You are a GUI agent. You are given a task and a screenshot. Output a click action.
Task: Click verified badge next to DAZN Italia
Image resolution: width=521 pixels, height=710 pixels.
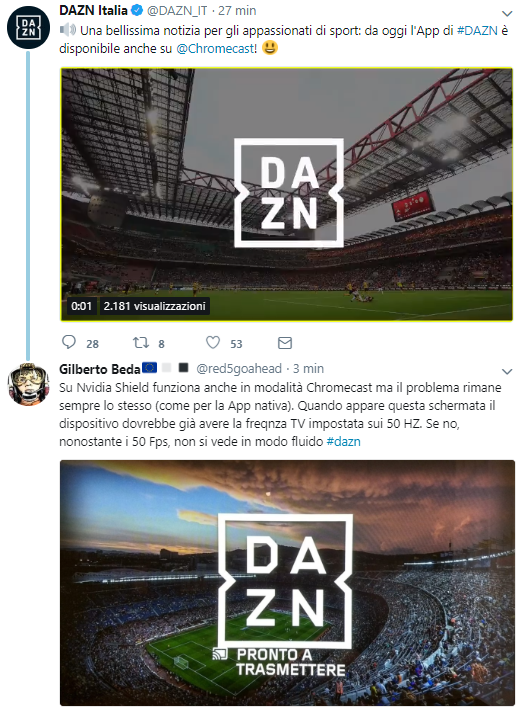[137, 10]
